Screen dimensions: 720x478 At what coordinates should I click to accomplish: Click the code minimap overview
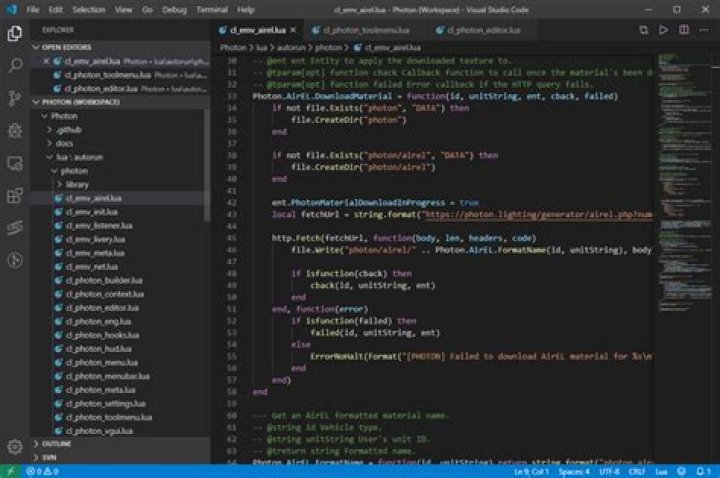pos(684,184)
